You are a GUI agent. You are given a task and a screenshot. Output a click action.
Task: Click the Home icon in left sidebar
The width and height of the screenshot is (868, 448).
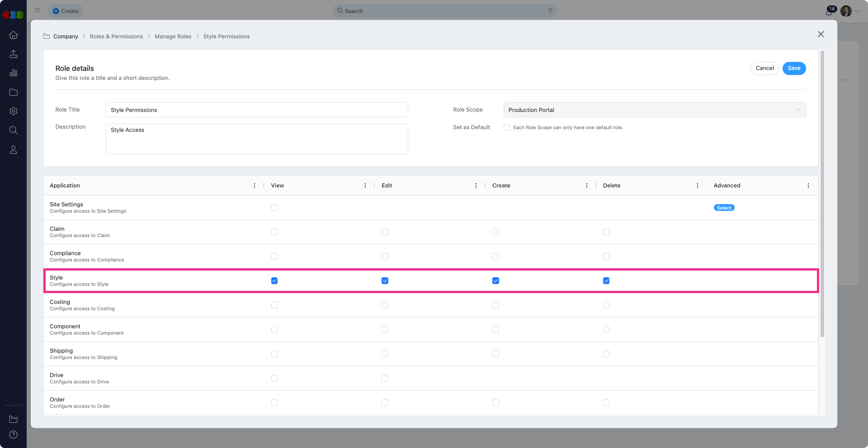point(14,35)
